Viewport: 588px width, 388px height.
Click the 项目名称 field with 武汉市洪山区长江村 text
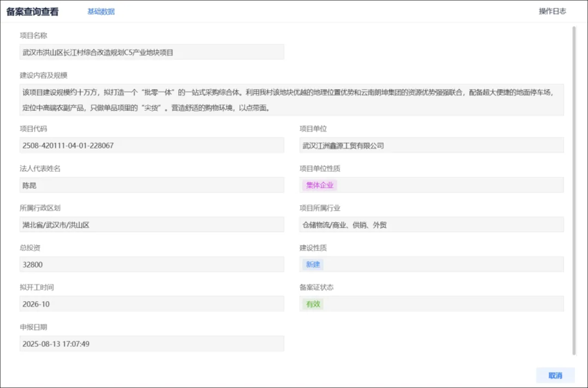coord(152,52)
